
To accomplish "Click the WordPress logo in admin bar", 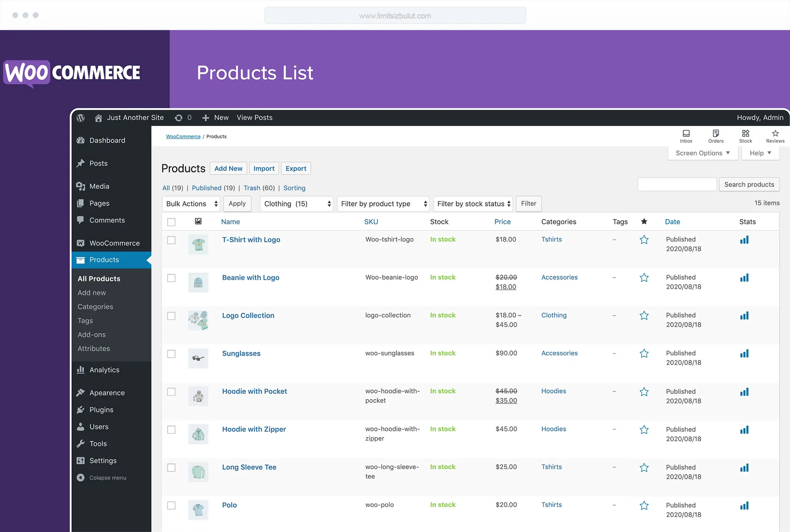I will [x=81, y=118].
